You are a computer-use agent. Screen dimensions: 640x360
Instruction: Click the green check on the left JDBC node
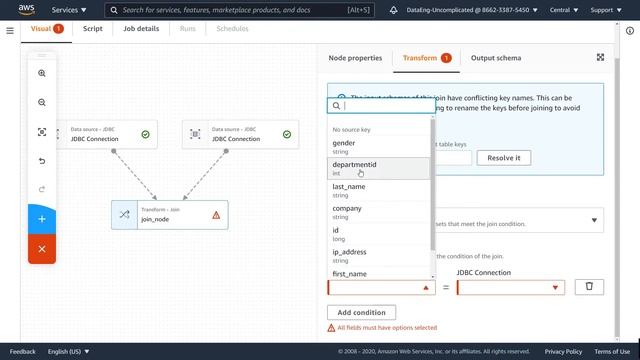[145, 134]
